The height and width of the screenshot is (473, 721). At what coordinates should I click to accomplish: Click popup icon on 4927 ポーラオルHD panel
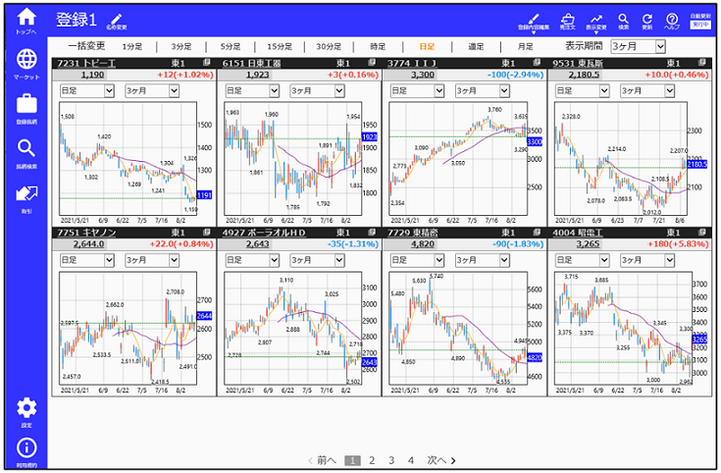[x=372, y=232]
